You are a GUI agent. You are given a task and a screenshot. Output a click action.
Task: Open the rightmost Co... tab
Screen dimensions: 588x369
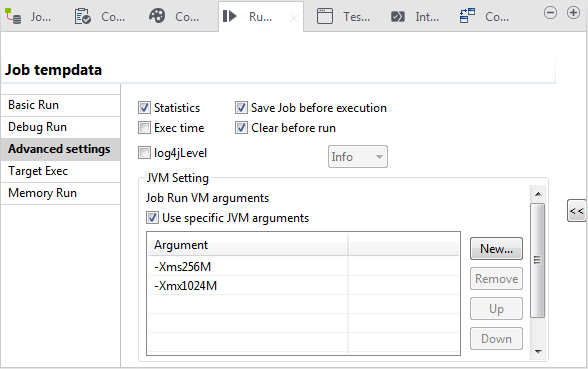pos(484,16)
